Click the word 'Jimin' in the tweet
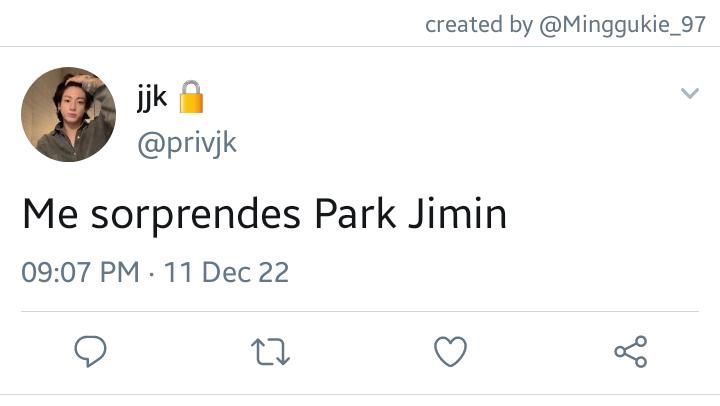Image resolution: width=720 pixels, height=406 pixels. (x=457, y=213)
